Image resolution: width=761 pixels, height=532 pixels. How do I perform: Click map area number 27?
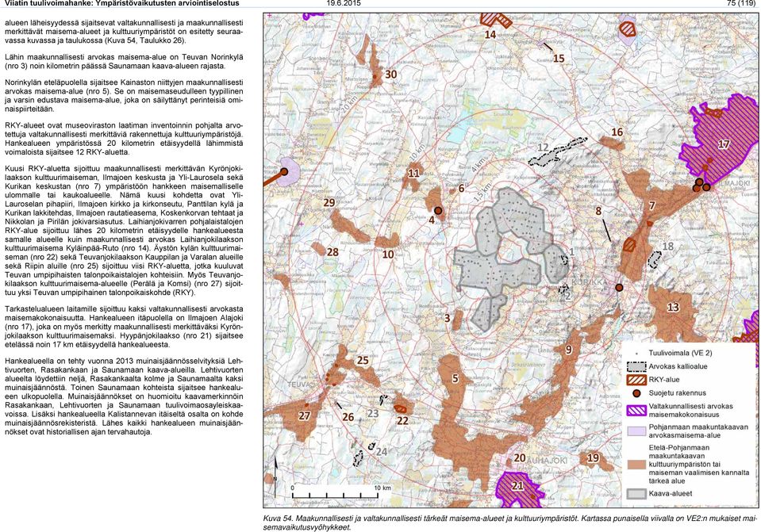click(x=304, y=415)
